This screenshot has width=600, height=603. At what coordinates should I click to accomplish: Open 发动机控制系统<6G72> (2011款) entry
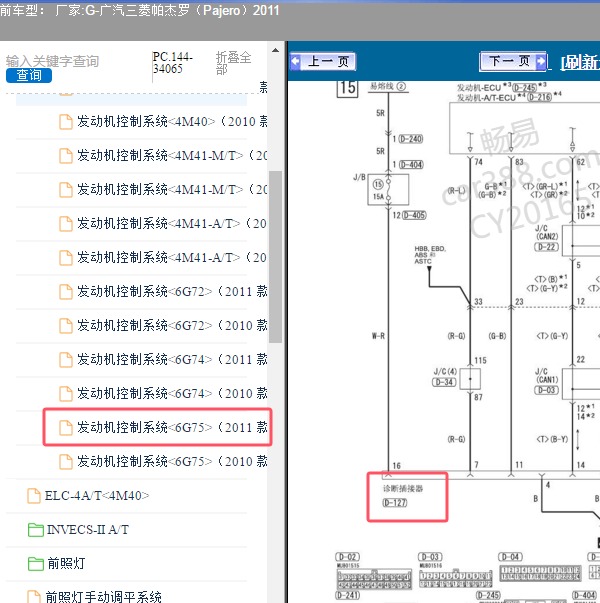pyautogui.click(x=172, y=292)
